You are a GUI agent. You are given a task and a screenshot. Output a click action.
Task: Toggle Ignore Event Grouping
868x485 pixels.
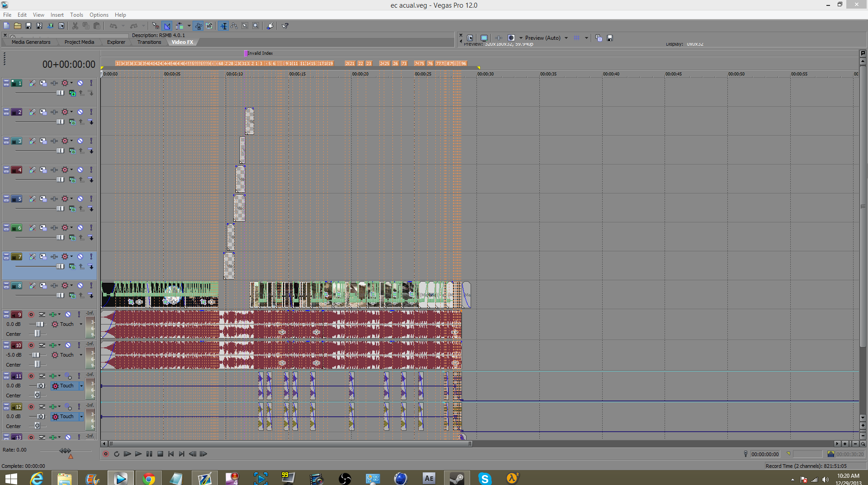pos(209,26)
